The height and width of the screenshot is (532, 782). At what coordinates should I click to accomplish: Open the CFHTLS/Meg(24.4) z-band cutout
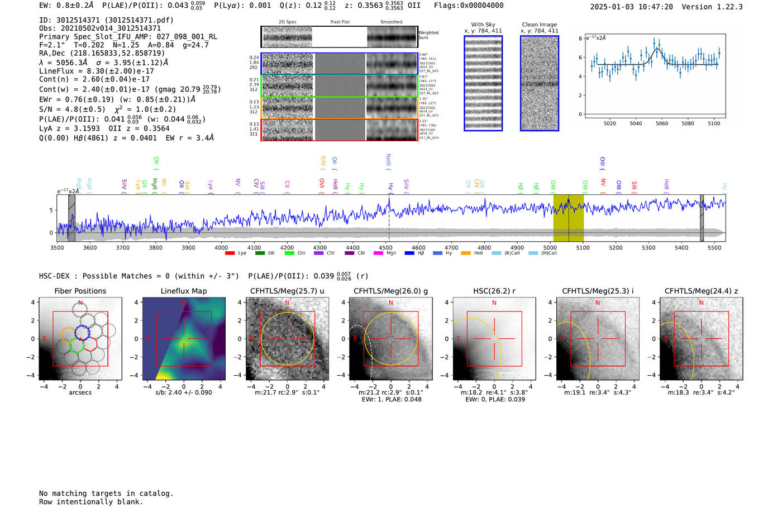click(702, 339)
